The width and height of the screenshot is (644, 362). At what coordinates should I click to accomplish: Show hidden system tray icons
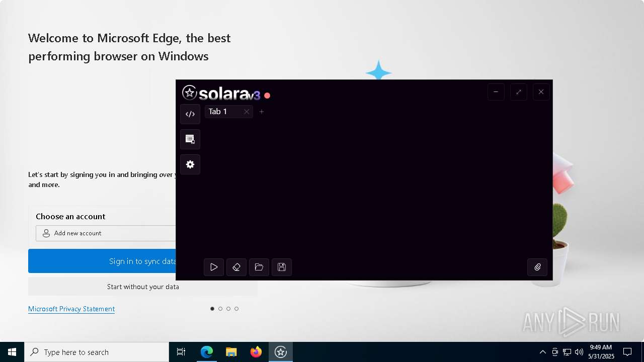tap(542, 352)
